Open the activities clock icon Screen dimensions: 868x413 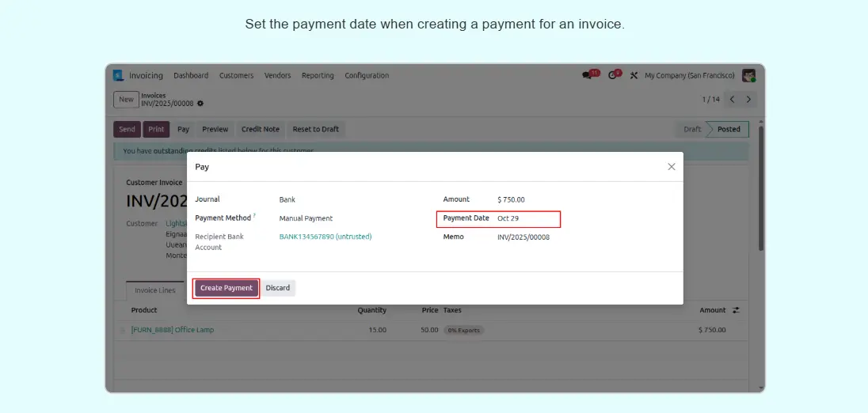(613, 76)
